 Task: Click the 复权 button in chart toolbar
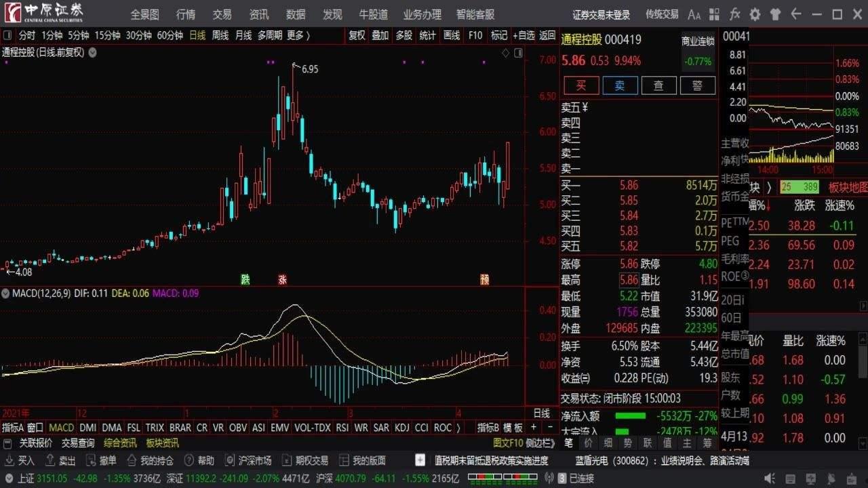357,35
